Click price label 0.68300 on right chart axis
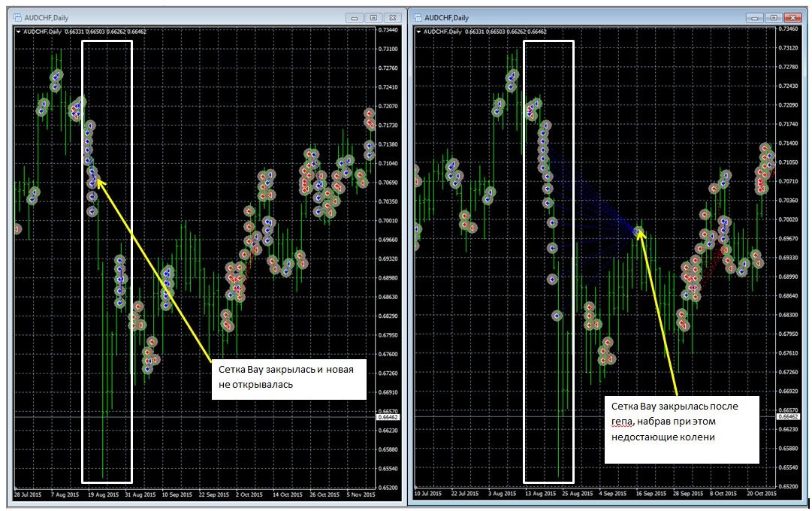 (788, 315)
